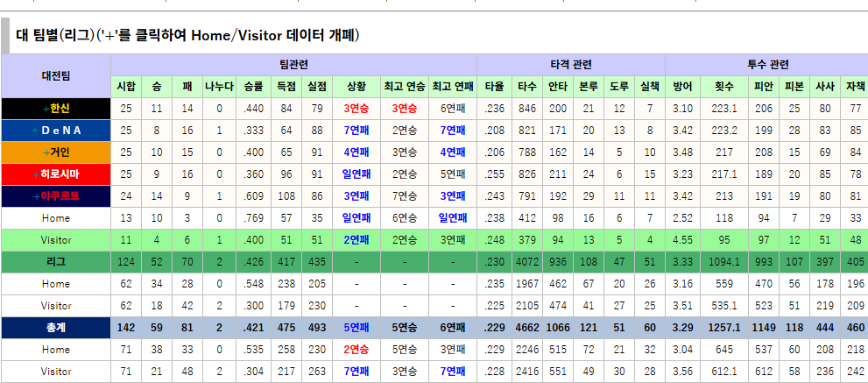
Task: Click the 1066 hits cell
Action: pyautogui.click(x=557, y=328)
